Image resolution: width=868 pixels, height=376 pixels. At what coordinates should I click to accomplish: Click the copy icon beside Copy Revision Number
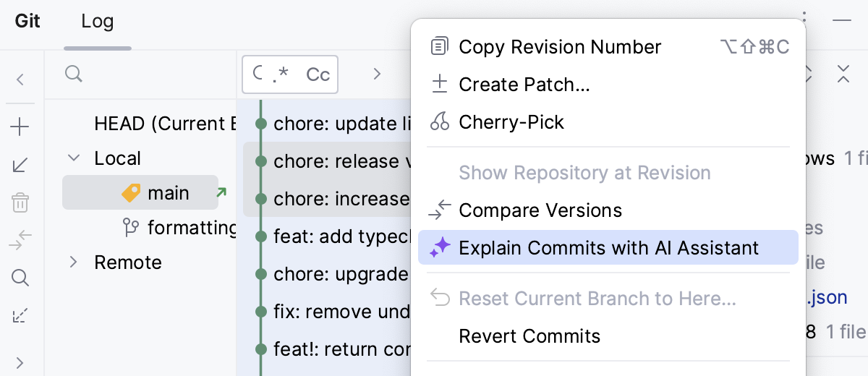point(440,47)
